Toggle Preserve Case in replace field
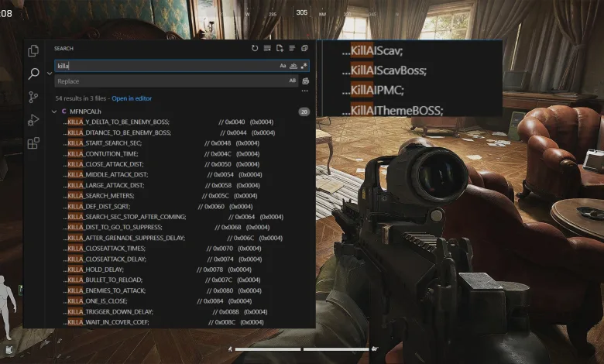The height and width of the screenshot is (364, 604). point(293,81)
